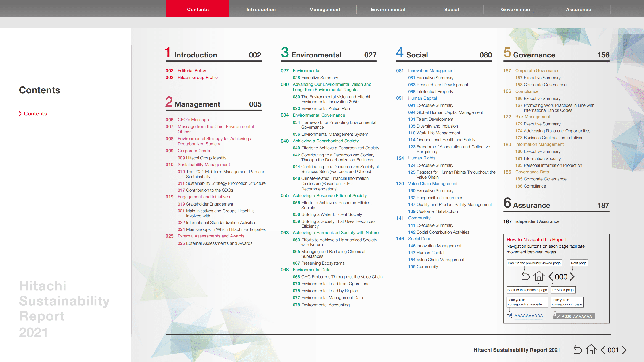Switch to the Environmental tab
The image size is (644, 362).
[x=388, y=10]
